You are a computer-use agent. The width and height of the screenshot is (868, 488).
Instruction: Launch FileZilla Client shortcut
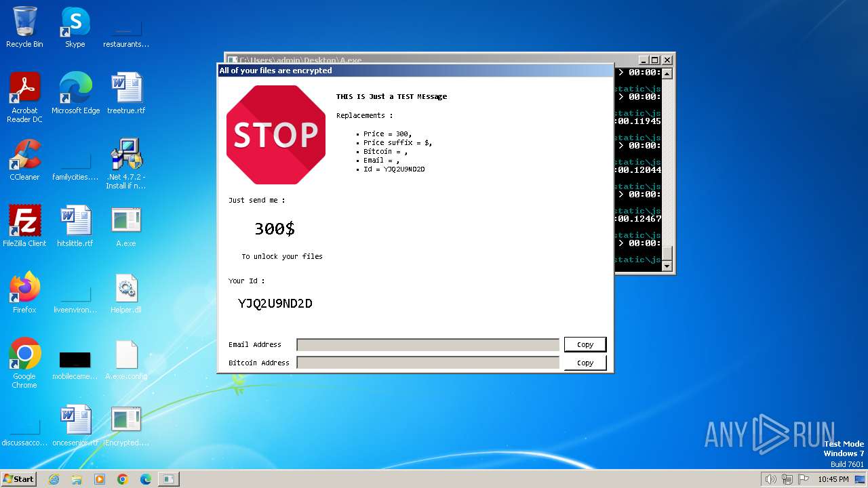[x=24, y=226]
